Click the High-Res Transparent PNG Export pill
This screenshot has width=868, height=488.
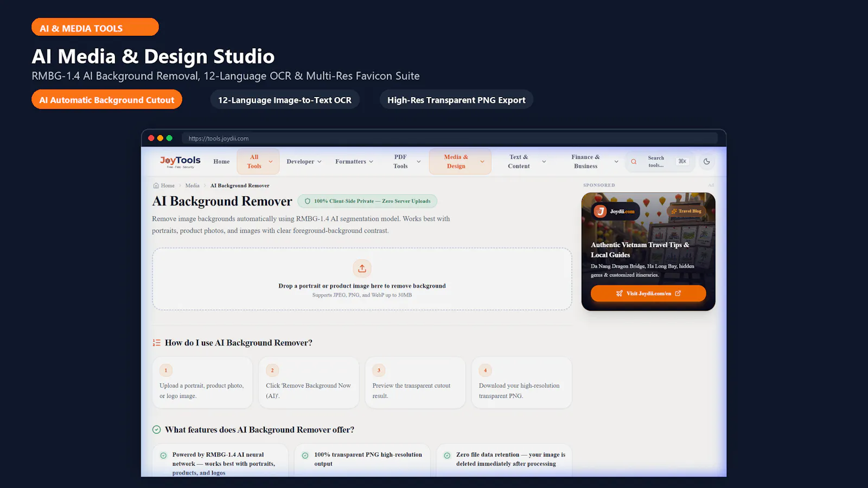tap(456, 100)
